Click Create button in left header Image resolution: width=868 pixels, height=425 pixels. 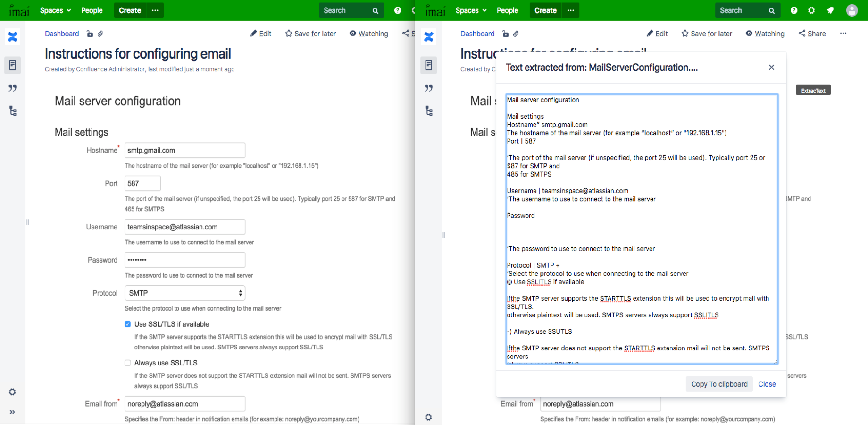point(130,10)
